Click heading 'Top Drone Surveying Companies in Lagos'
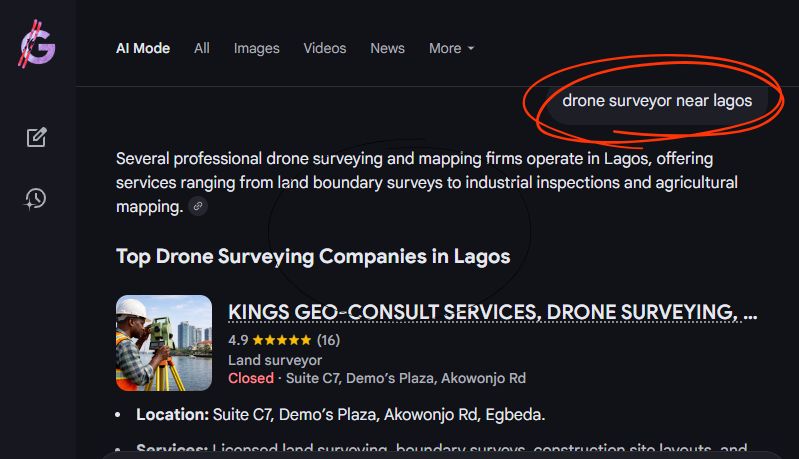799x459 pixels. [313, 256]
